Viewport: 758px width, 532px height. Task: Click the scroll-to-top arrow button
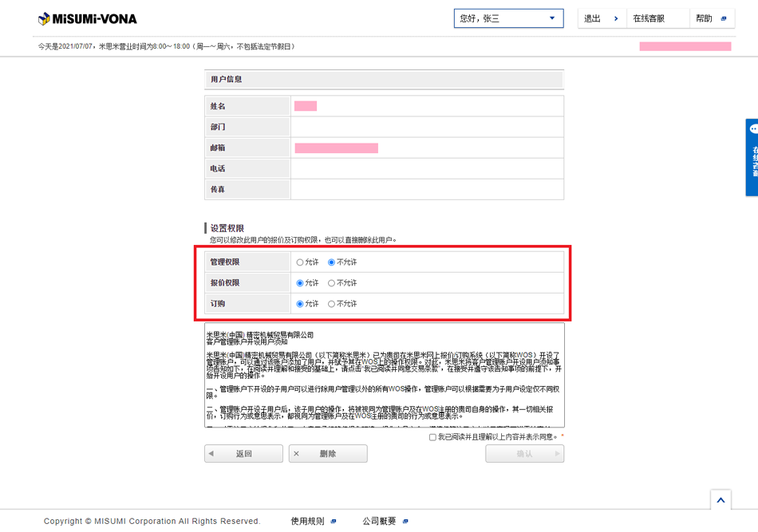[720, 500]
